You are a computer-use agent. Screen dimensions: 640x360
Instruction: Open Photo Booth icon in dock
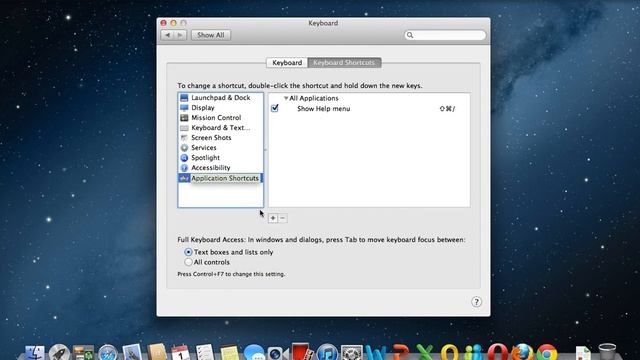pyautogui.click(x=302, y=352)
